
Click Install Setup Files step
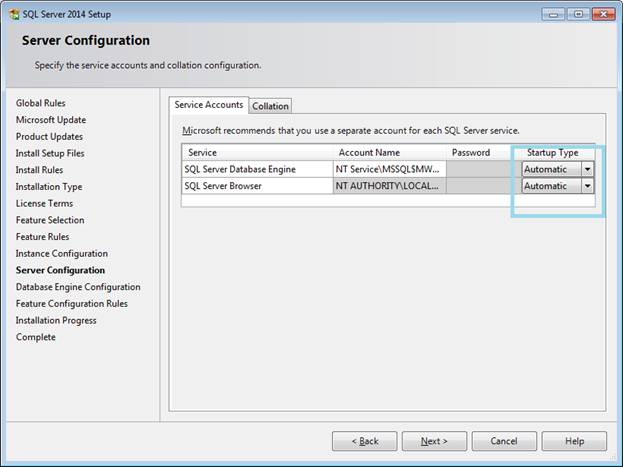[50, 153]
